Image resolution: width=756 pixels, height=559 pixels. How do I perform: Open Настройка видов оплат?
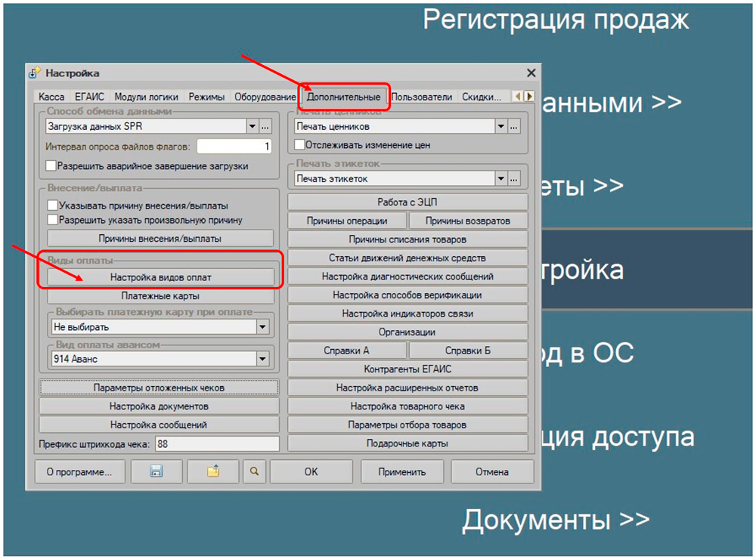coord(160,277)
